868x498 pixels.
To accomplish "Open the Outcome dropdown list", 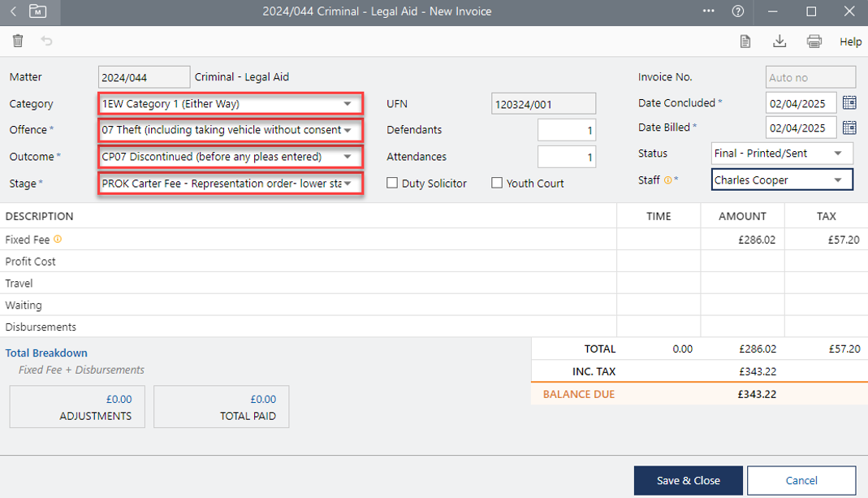I will click(348, 157).
